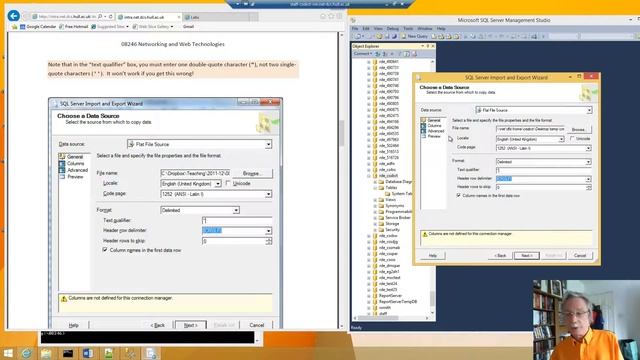Expand the Security folder in Object Explorer
Viewport: 640px width, 360px height.
coord(375,230)
